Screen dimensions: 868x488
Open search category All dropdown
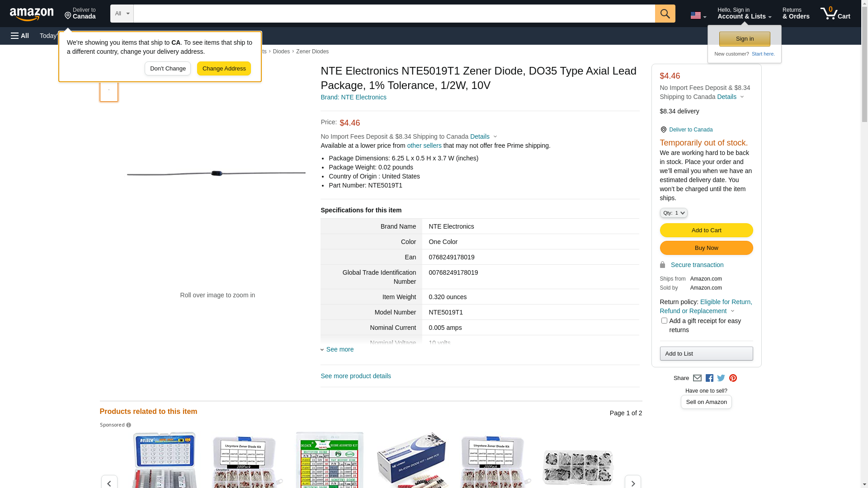pos(122,14)
